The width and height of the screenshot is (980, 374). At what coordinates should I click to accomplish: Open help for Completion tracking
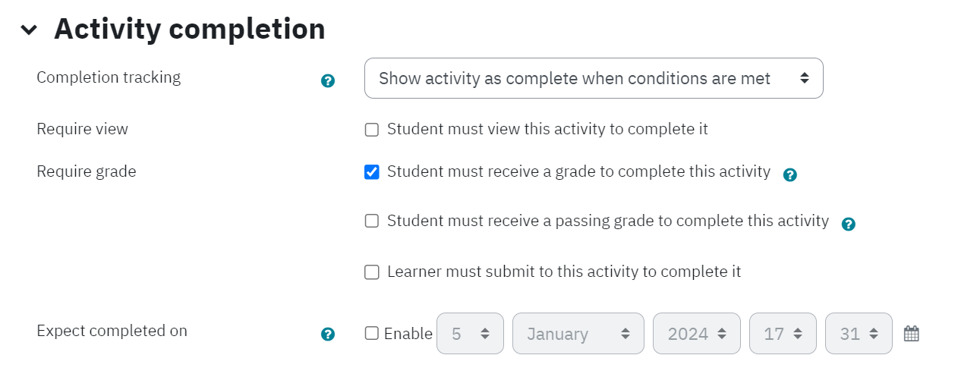tap(328, 81)
